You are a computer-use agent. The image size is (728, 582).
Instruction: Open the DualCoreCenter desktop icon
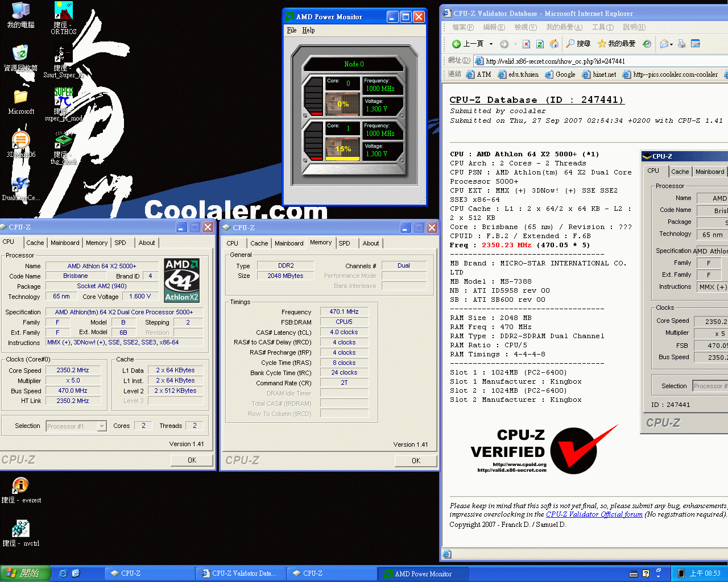(21, 189)
